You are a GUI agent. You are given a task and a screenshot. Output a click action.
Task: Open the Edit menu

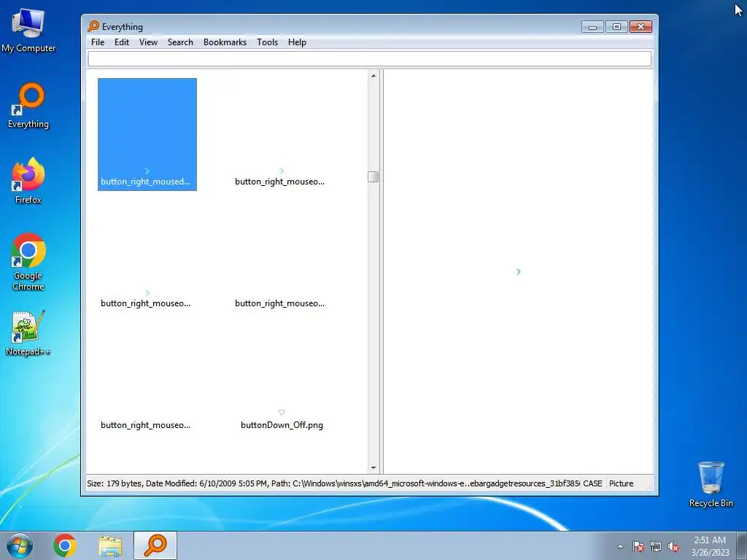pyautogui.click(x=122, y=42)
